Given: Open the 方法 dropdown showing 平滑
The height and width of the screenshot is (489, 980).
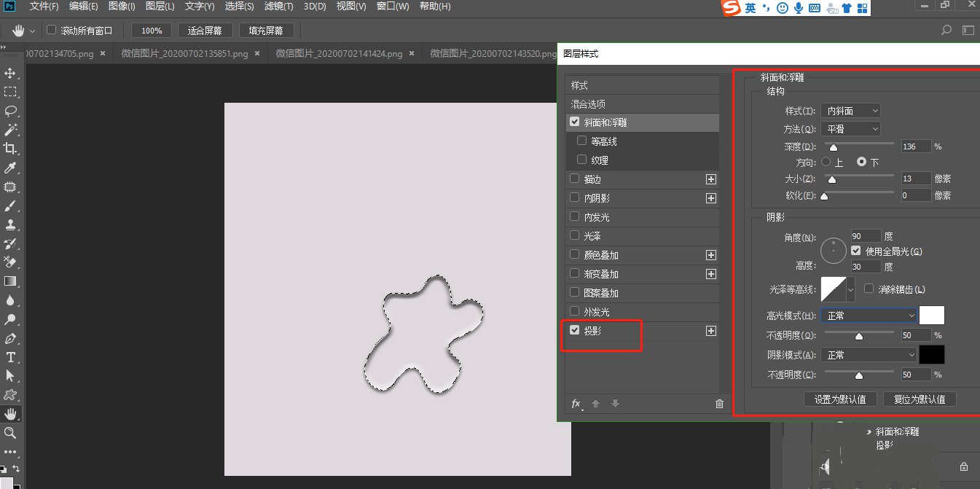Looking at the screenshot, I should pyautogui.click(x=850, y=129).
